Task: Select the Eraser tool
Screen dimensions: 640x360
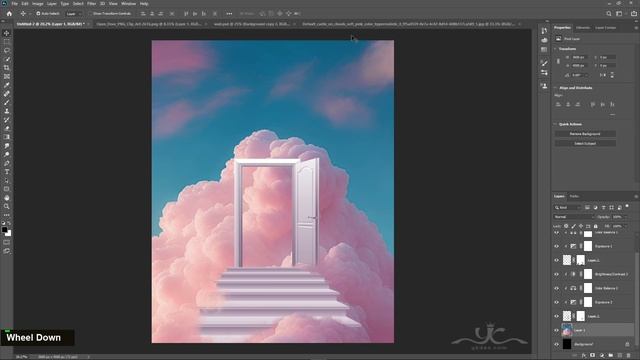Action: tap(7, 129)
